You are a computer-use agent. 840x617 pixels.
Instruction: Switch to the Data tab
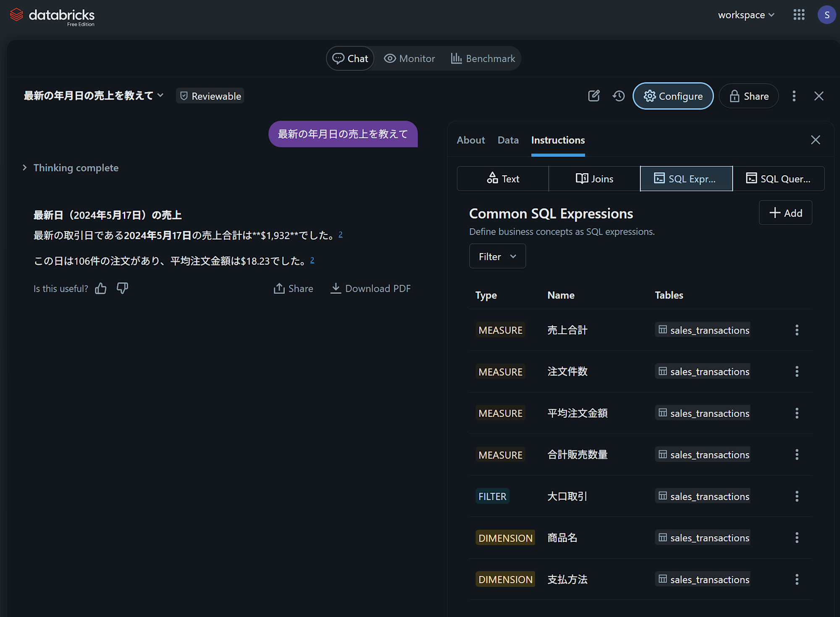[x=508, y=140]
